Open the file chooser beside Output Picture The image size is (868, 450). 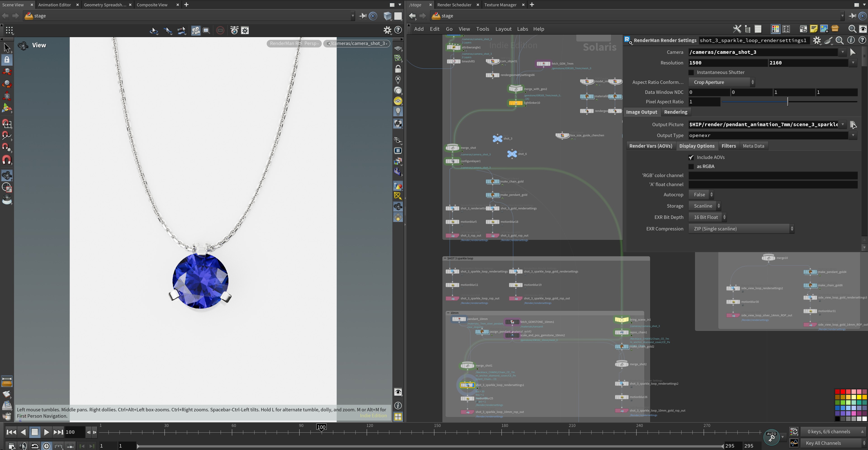pos(852,125)
